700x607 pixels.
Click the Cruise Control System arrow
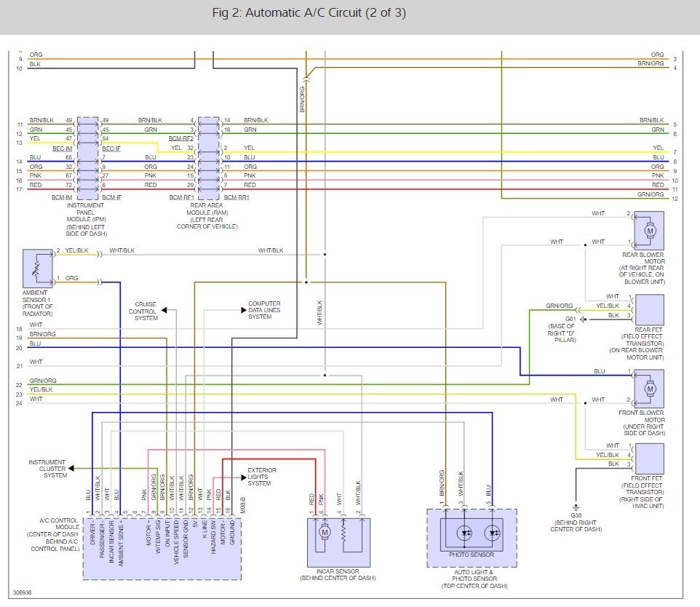(164, 310)
